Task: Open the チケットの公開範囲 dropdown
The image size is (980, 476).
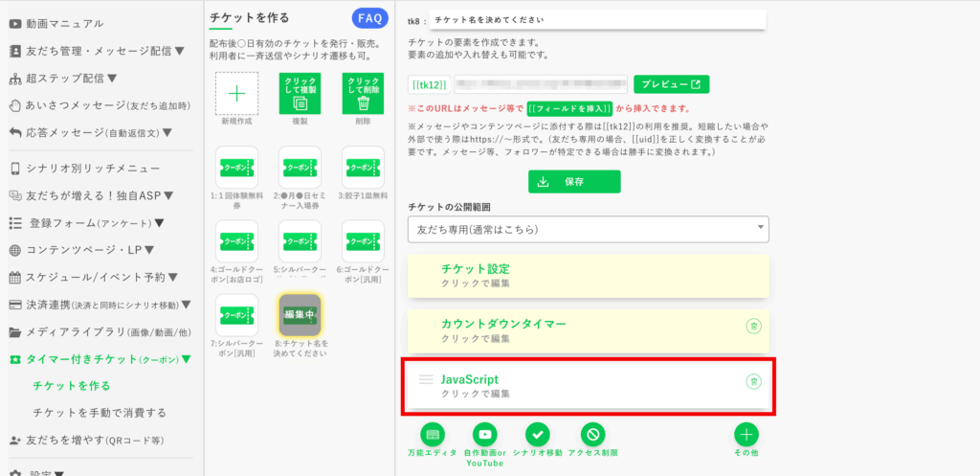Action: [589, 230]
